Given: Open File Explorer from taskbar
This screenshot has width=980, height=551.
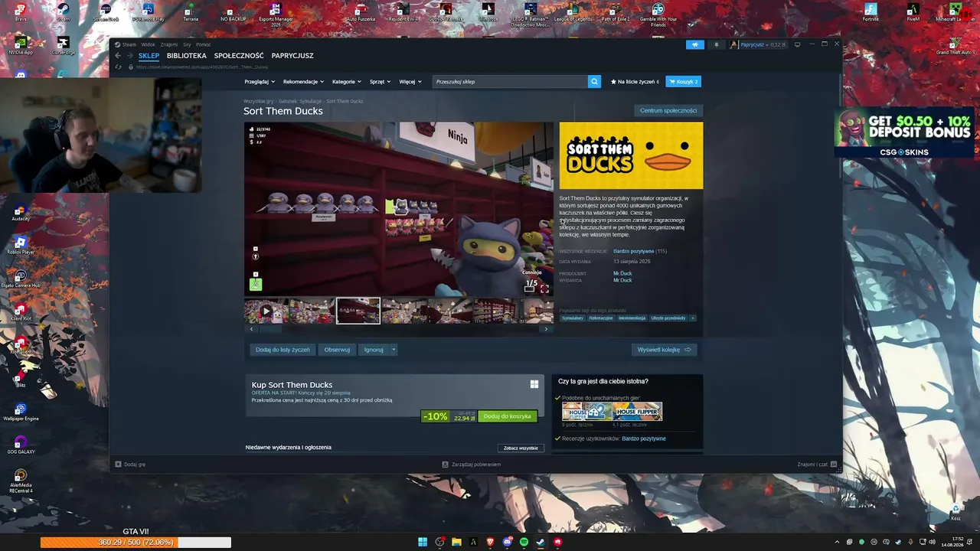Looking at the screenshot, I should tap(456, 542).
